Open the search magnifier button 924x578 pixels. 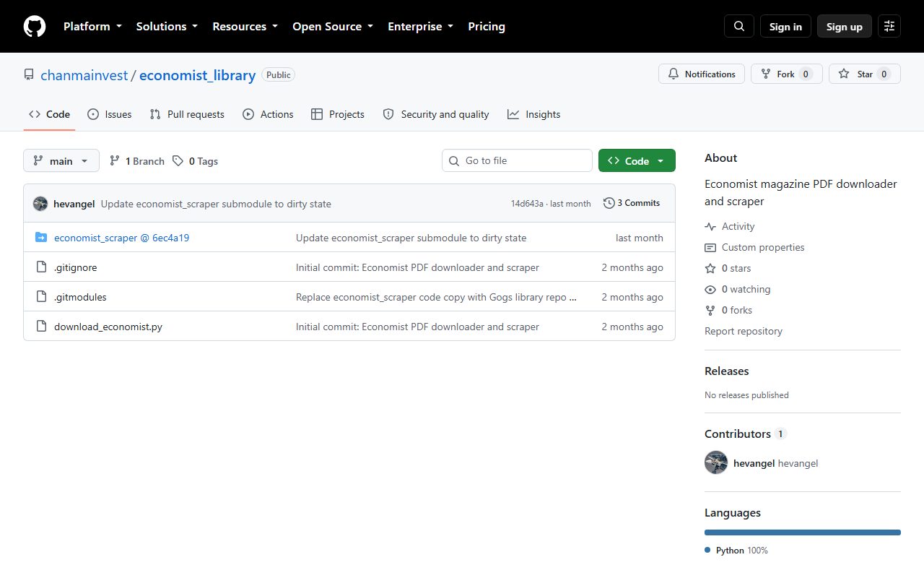[739, 27]
